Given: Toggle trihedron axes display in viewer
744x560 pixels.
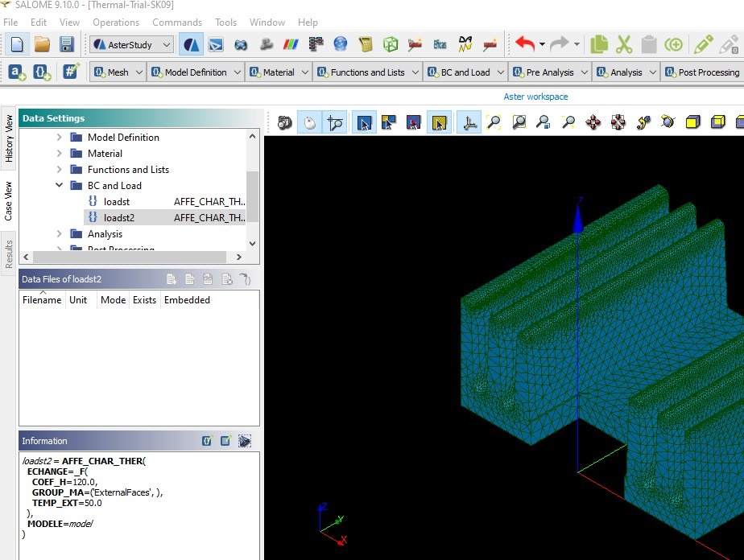Looking at the screenshot, I should click(469, 123).
